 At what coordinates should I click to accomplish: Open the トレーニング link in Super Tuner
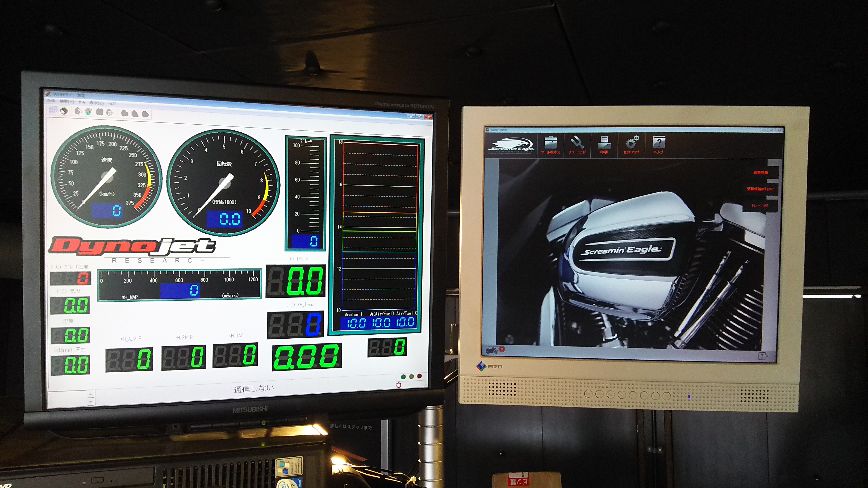click(x=759, y=206)
